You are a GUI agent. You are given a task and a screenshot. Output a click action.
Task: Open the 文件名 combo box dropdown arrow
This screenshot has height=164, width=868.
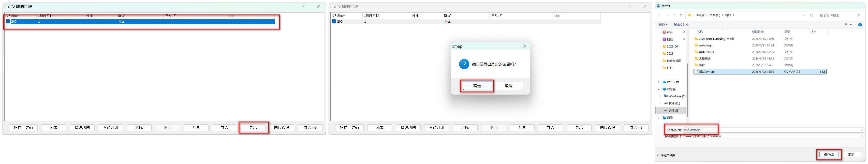pyautogui.click(x=862, y=130)
